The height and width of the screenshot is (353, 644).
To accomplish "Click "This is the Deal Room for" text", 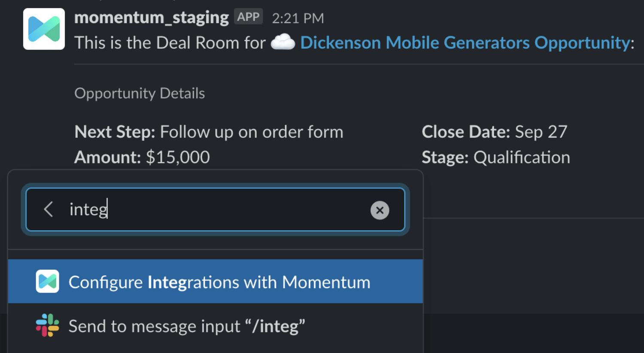I will 170,43.
